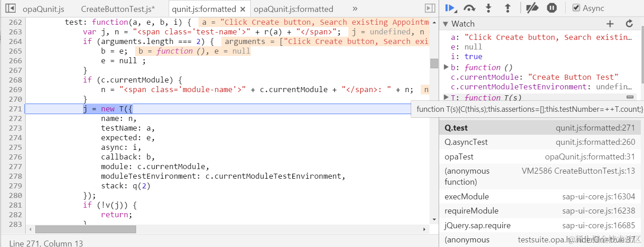Collapse the Watch section
The image size is (644, 247).
445,24
